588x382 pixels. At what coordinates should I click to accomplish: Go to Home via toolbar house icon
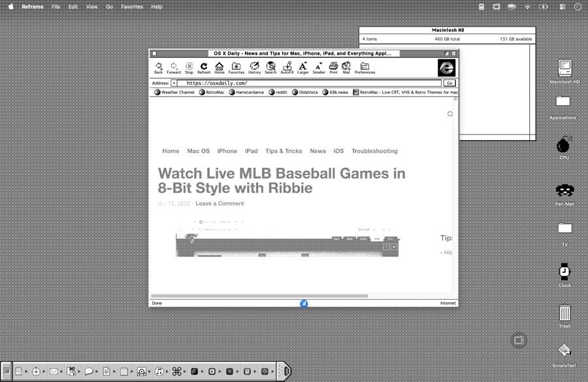220,68
